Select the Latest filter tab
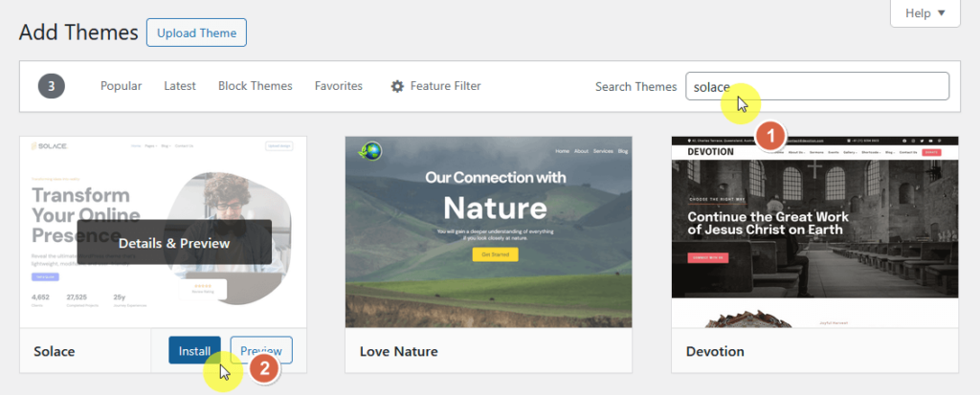This screenshot has height=395, width=980. point(180,86)
